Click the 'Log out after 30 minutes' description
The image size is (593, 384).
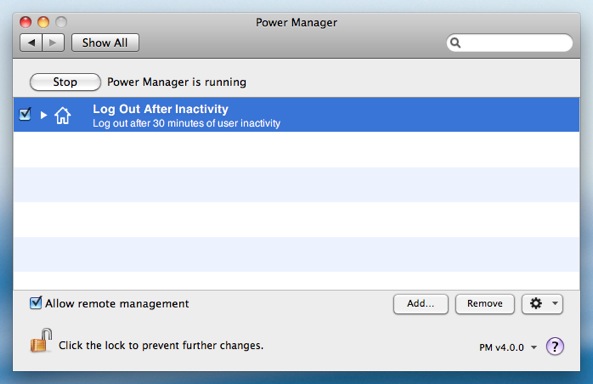186,123
